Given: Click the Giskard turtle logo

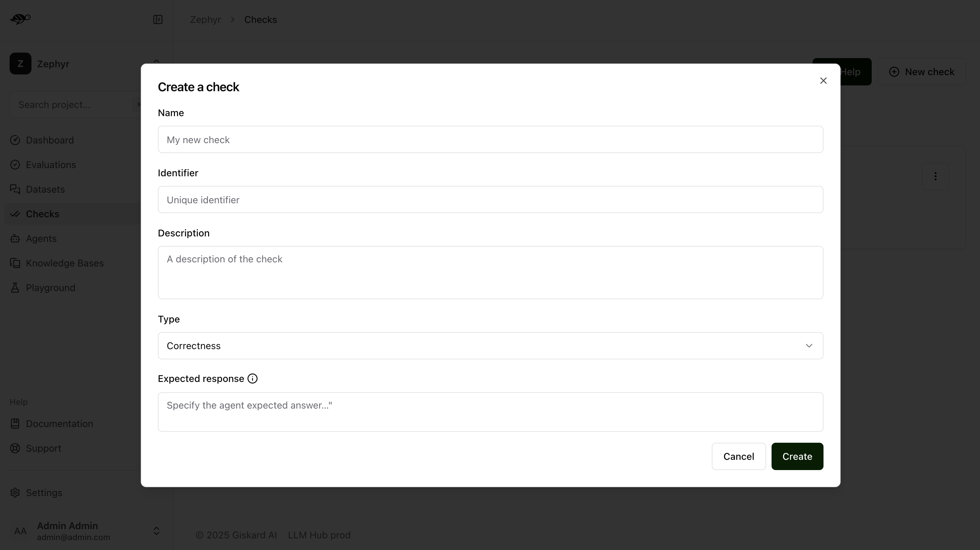Looking at the screenshot, I should click(20, 19).
